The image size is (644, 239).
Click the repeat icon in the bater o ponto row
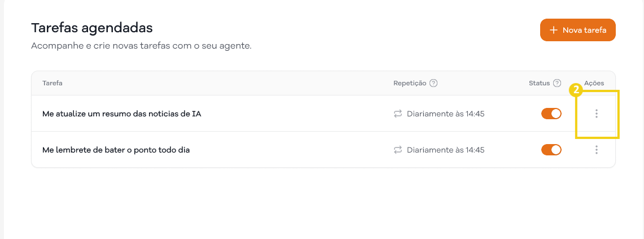(x=398, y=150)
